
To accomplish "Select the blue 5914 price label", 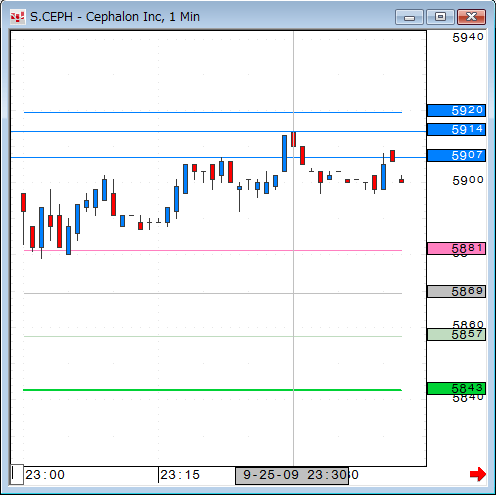I will click(x=456, y=129).
